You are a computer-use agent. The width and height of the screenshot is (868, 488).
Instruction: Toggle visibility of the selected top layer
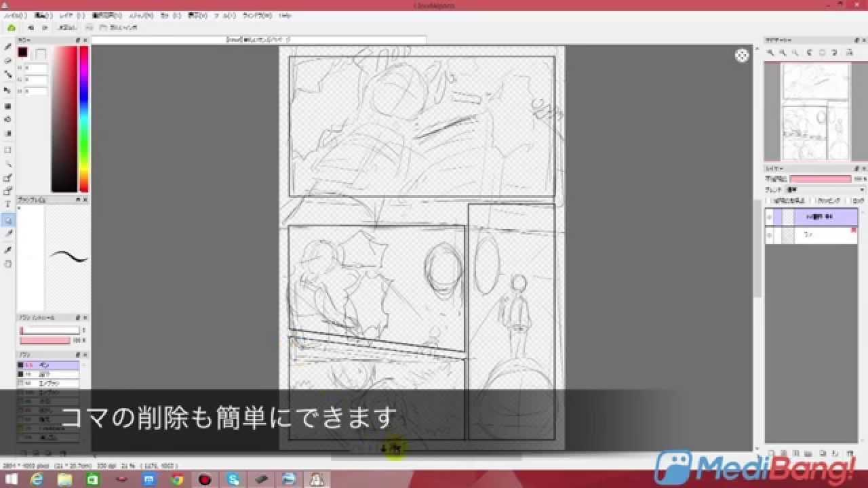pyautogui.click(x=769, y=217)
